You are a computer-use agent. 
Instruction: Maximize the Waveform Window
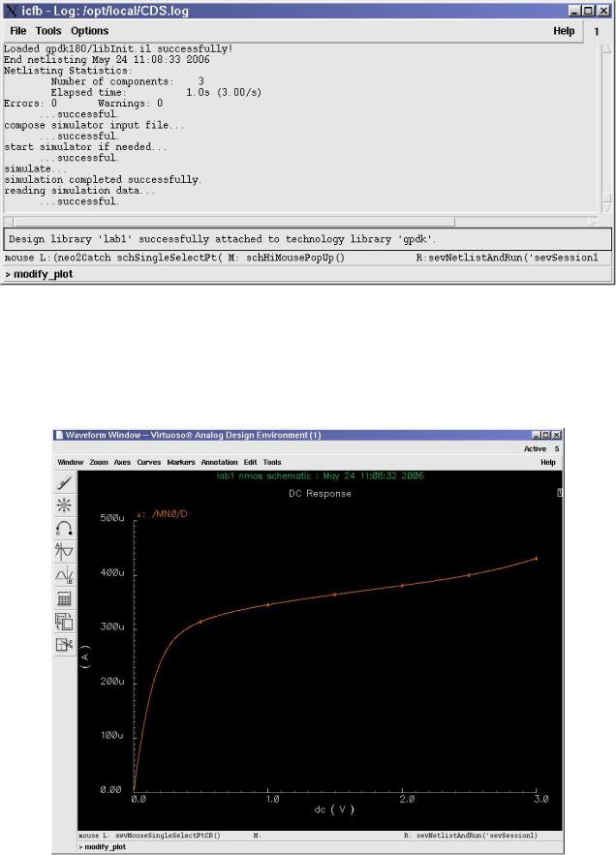tap(545, 435)
